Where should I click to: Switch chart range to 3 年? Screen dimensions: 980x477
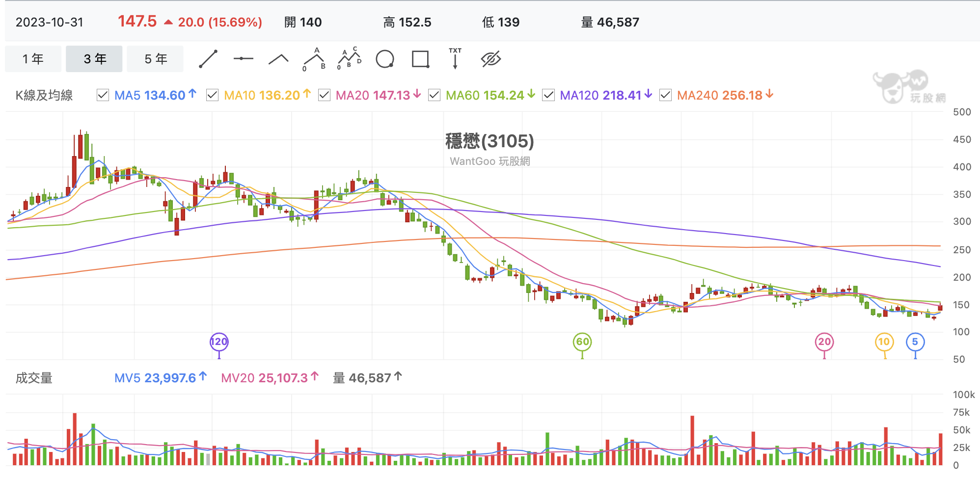click(x=94, y=59)
